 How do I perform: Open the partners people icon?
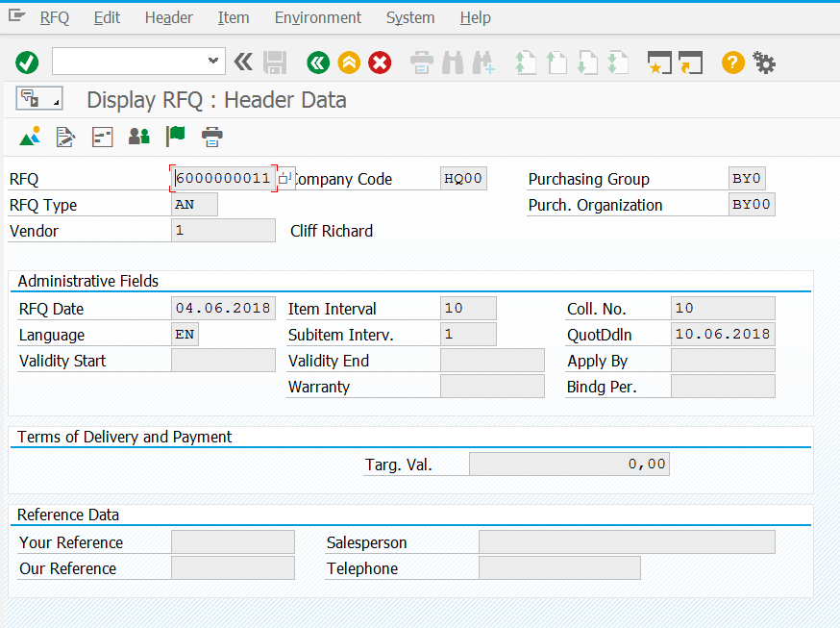pyautogui.click(x=138, y=137)
